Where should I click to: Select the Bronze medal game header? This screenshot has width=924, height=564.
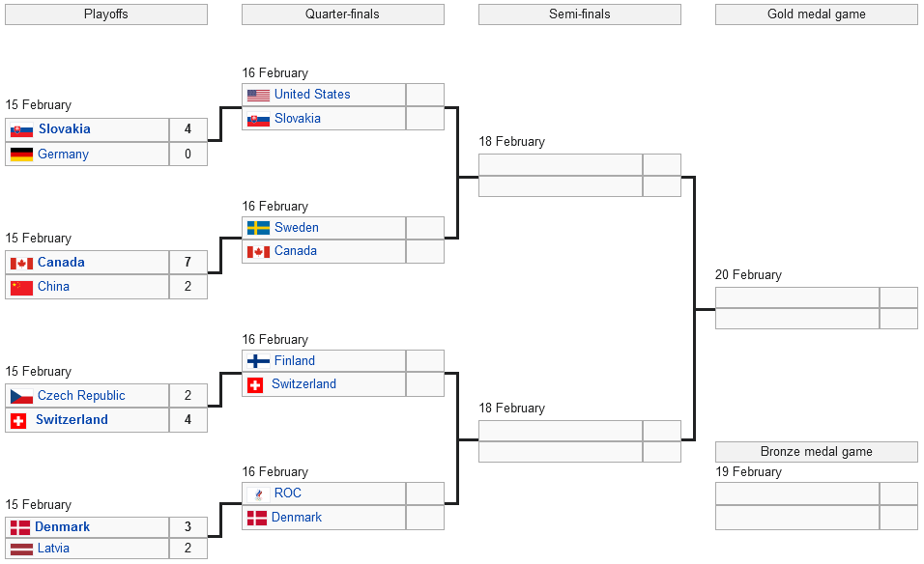pos(816,452)
